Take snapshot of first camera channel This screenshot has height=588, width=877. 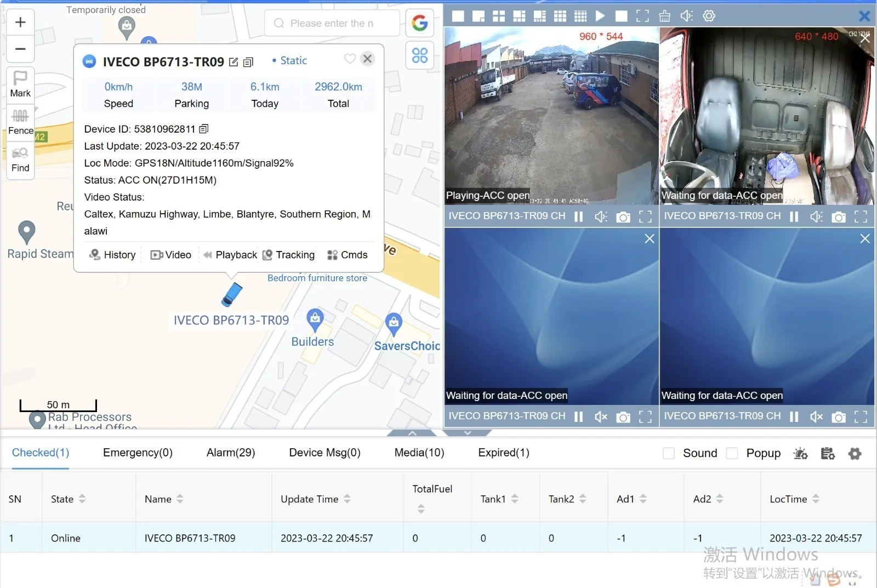click(623, 217)
